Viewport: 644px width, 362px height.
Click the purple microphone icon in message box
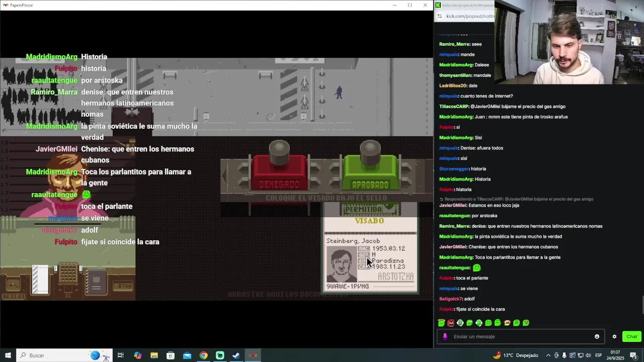coord(445,337)
